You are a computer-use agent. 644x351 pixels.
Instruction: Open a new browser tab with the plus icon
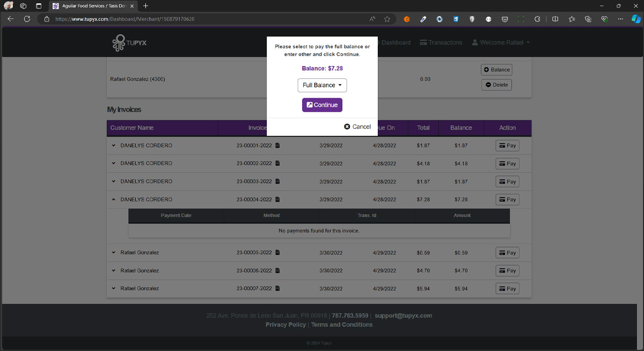(x=145, y=6)
